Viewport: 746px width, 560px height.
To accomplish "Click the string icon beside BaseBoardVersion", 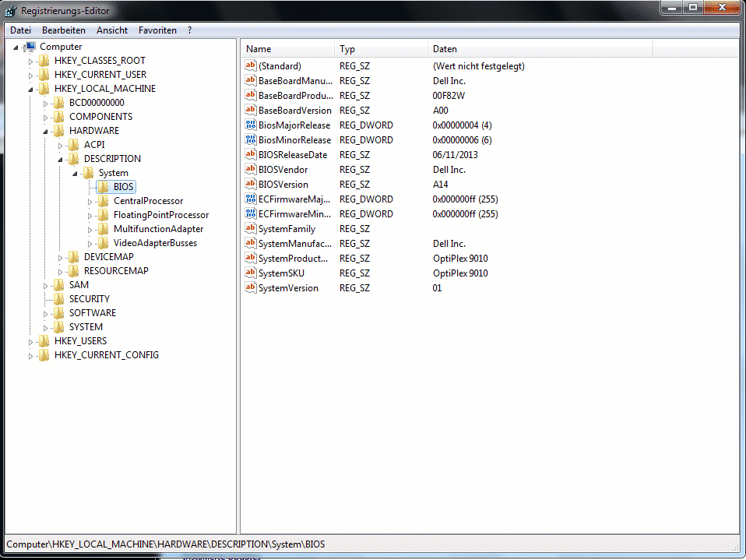I will (x=251, y=110).
